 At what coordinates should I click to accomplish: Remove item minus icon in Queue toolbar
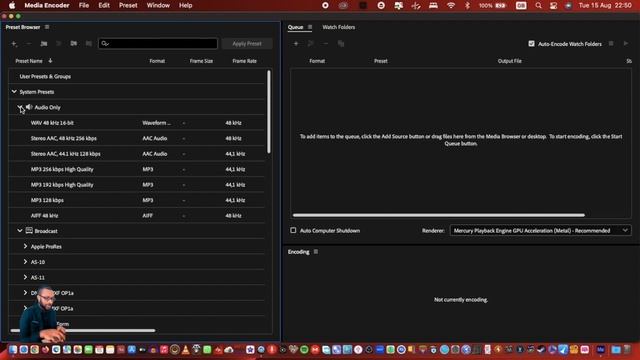coord(325,44)
